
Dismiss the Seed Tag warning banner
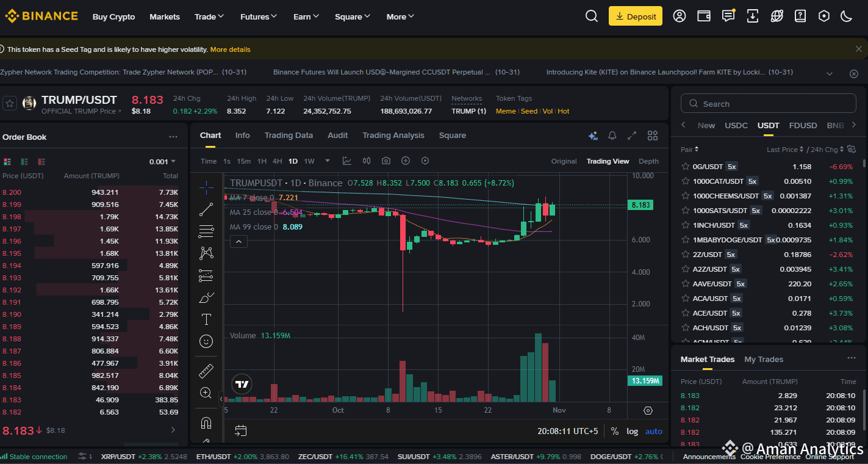tap(859, 49)
